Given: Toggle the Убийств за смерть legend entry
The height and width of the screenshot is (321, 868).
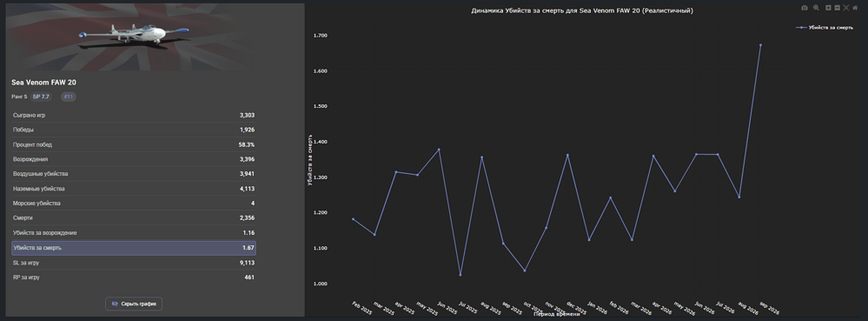Looking at the screenshot, I should coord(824,27).
